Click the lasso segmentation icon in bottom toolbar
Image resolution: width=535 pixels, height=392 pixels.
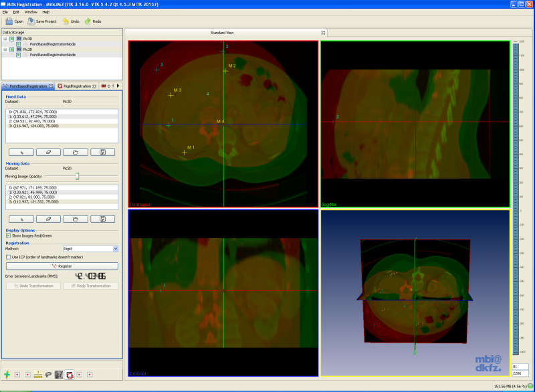pyautogui.click(x=48, y=375)
